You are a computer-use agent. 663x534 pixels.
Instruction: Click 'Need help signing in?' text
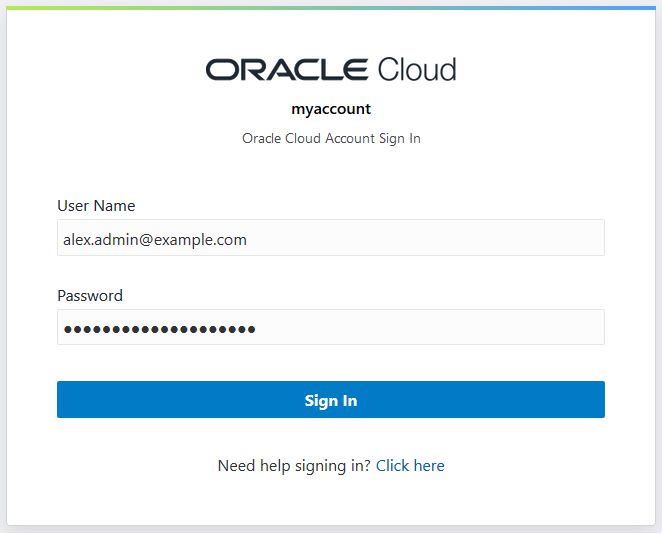pyautogui.click(x=294, y=466)
